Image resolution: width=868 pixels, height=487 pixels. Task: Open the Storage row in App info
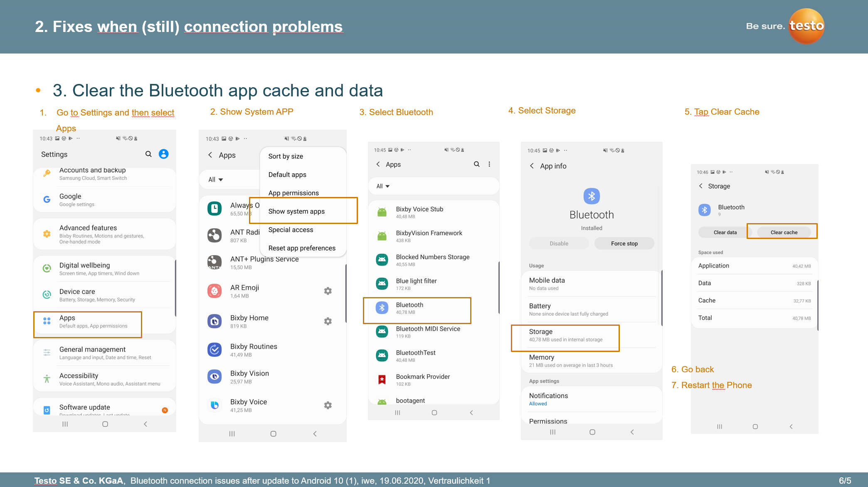[592, 335]
